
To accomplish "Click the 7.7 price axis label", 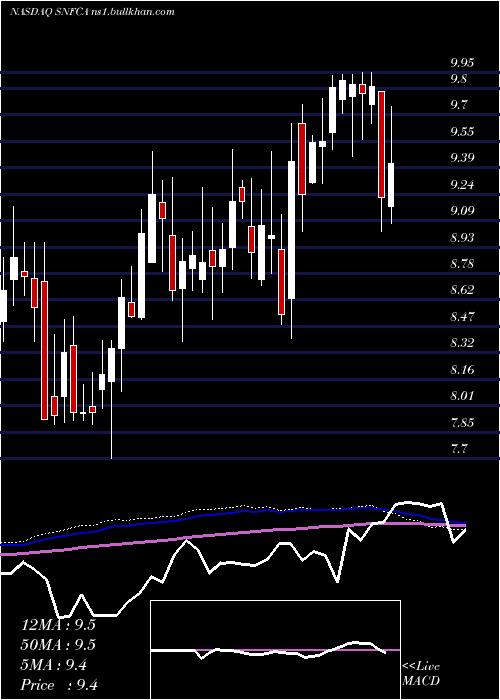I will pyautogui.click(x=459, y=448).
